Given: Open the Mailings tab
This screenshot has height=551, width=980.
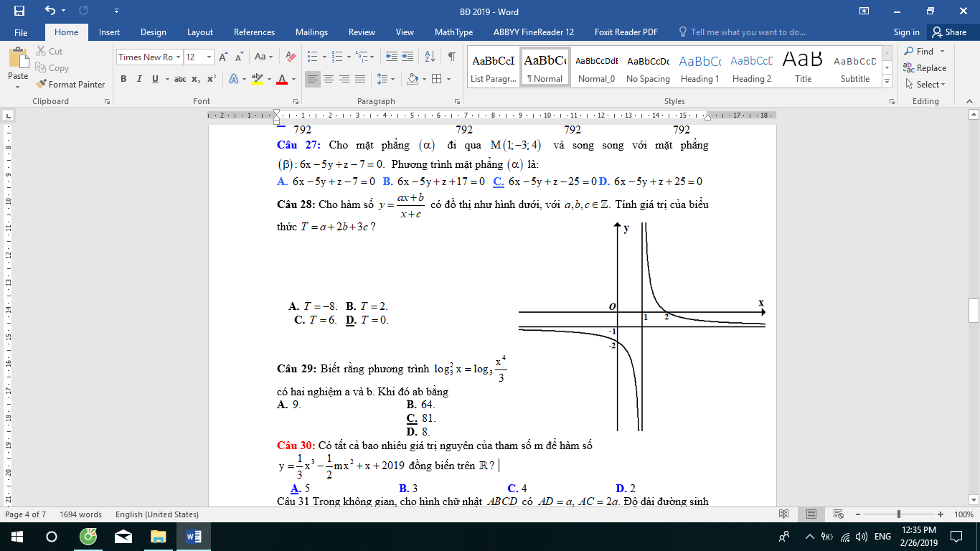Looking at the screenshot, I should [x=311, y=32].
